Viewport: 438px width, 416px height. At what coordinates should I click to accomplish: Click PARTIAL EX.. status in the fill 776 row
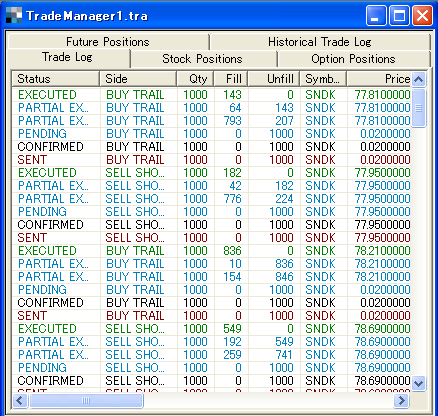tap(53, 199)
